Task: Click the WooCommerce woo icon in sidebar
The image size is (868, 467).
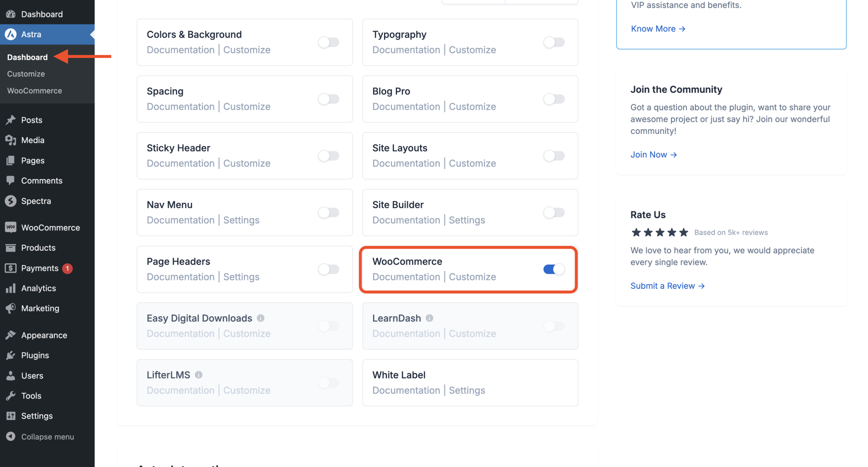Action: tap(11, 227)
